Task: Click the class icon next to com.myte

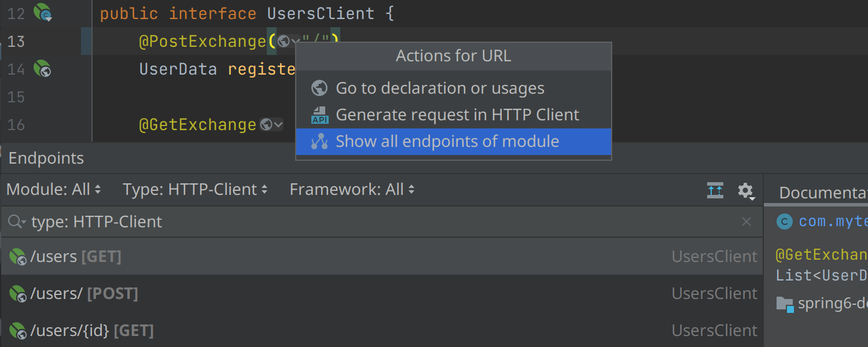Action: tap(785, 222)
